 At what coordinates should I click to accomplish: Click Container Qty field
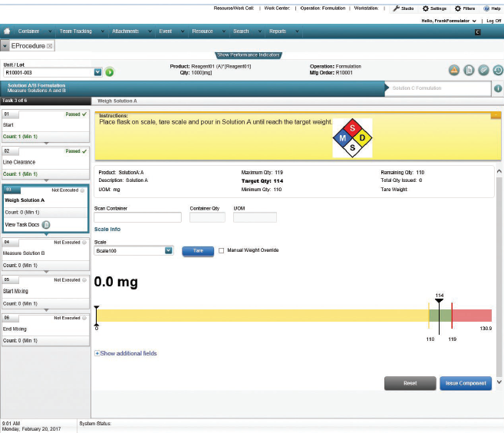click(x=207, y=217)
